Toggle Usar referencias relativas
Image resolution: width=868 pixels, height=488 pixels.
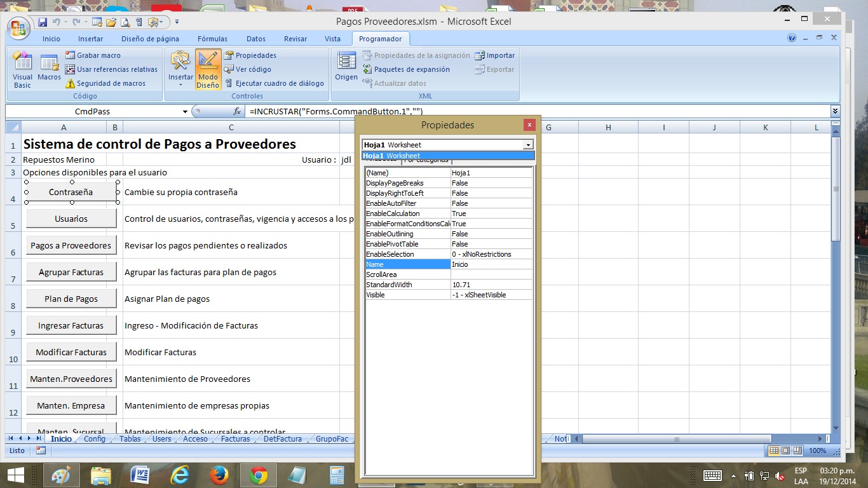[x=111, y=69]
